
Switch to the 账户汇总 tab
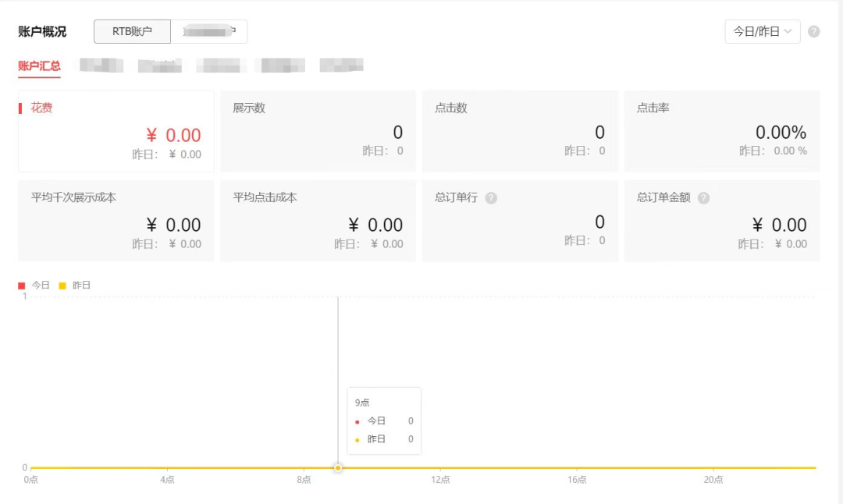tap(39, 66)
